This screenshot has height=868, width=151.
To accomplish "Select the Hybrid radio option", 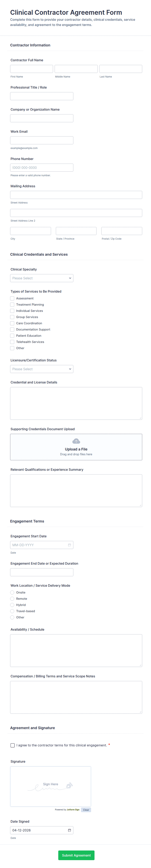I will [x=12, y=605].
